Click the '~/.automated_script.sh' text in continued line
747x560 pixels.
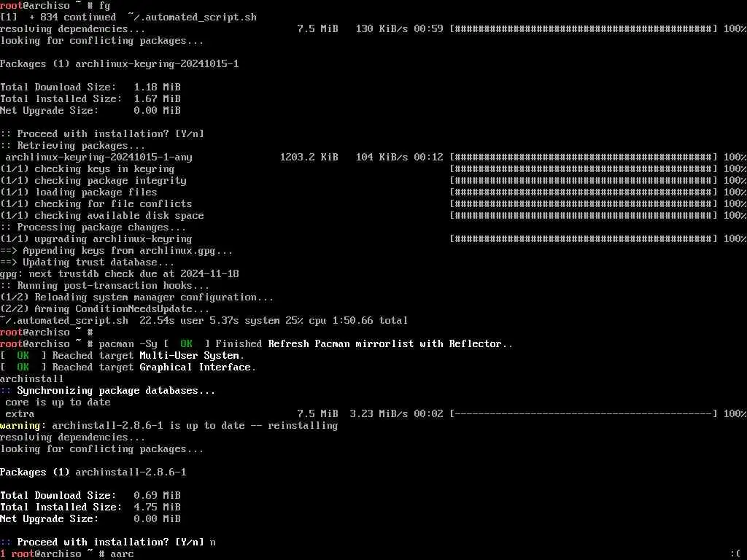click(x=192, y=17)
